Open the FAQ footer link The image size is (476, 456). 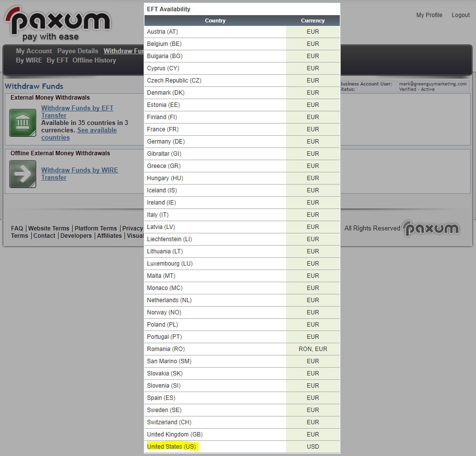(17, 228)
